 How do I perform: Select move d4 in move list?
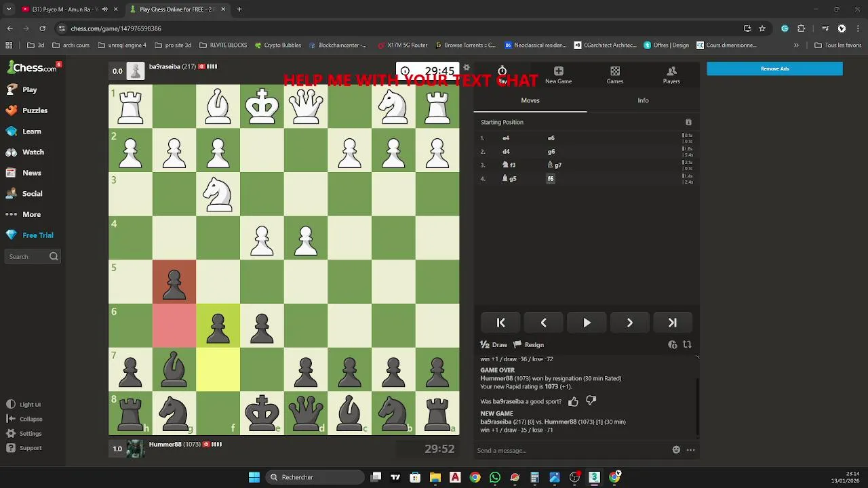point(506,152)
